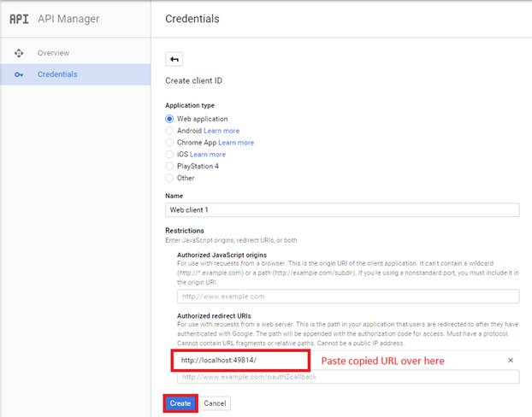The height and width of the screenshot is (417, 532).
Task: Click the API logo icon
Action: [x=19, y=18]
